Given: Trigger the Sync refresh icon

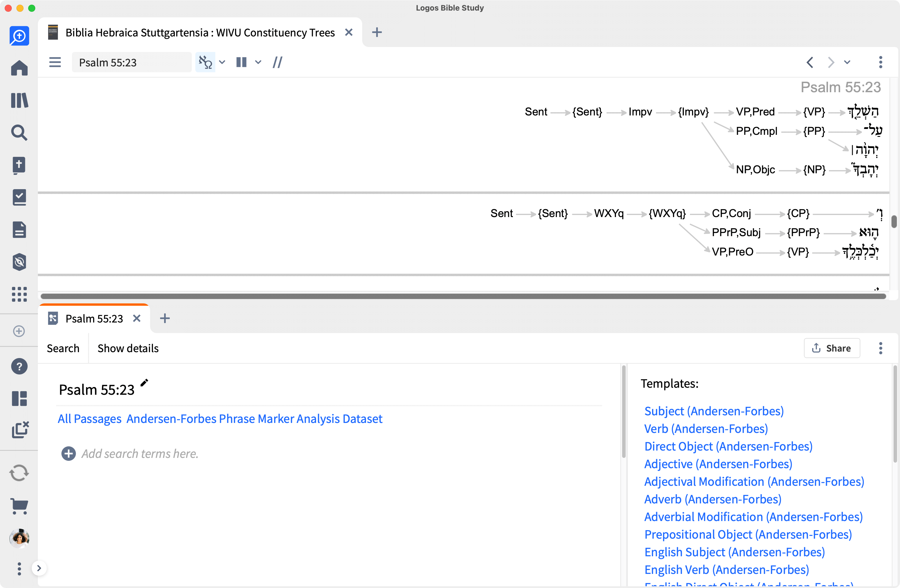Looking at the screenshot, I should 19,473.
